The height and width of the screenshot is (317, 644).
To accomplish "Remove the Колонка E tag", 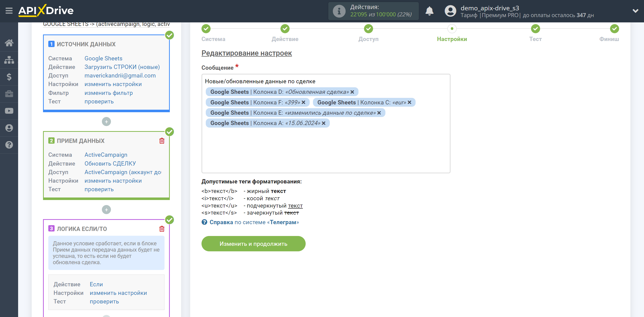I will click(379, 113).
